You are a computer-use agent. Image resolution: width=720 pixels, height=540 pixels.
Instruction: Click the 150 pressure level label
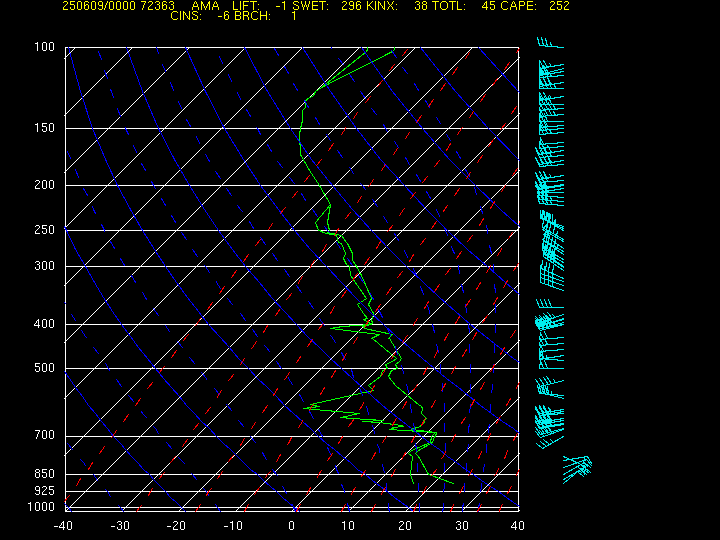[x=45, y=128]
